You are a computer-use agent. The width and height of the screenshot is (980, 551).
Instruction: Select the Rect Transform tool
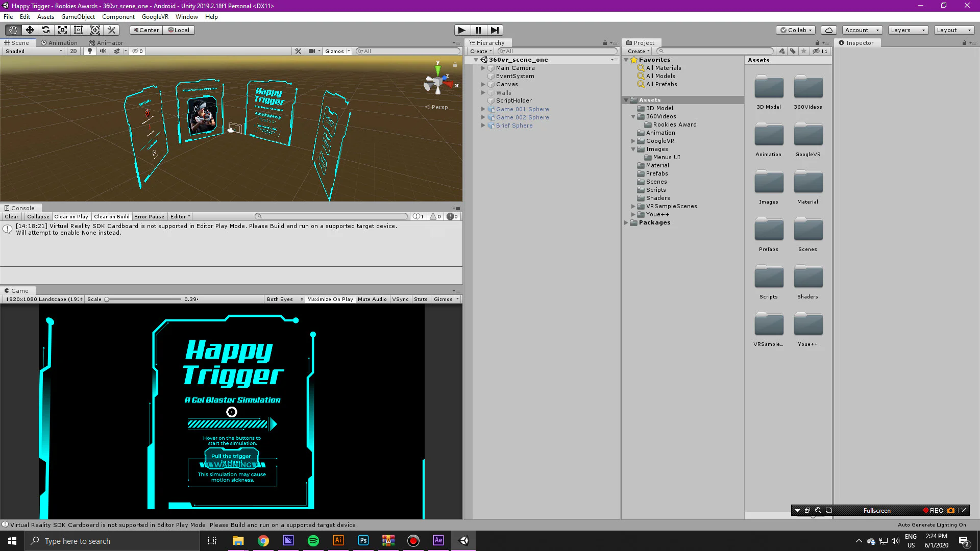[79, 30]
